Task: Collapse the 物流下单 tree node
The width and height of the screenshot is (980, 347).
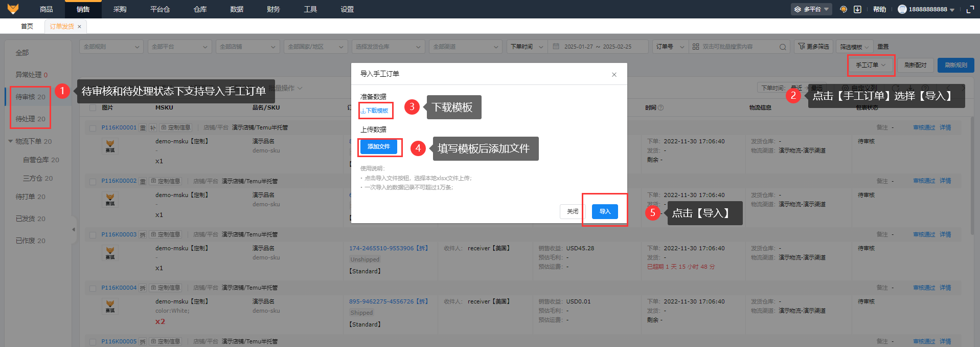Action: point(11,141)
